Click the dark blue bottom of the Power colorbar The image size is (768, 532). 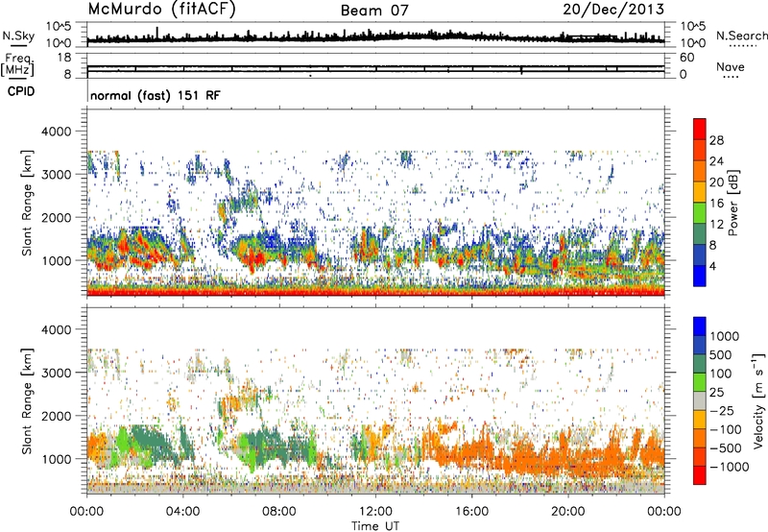click(700, 276)
